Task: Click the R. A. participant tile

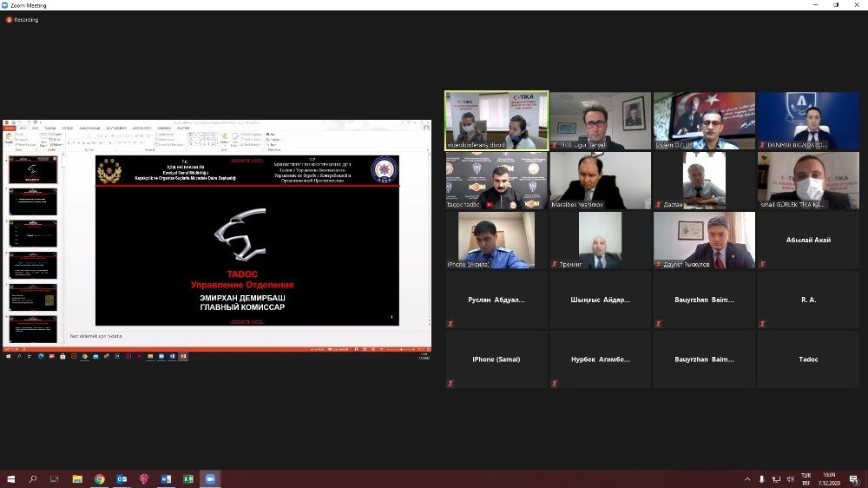Action: click(x=808, y=300)
